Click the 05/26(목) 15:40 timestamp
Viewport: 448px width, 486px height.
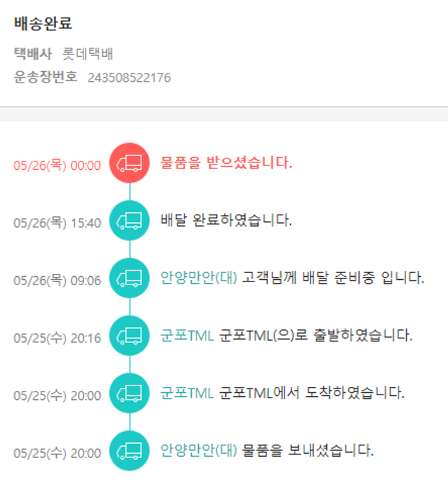pos(57,223)
